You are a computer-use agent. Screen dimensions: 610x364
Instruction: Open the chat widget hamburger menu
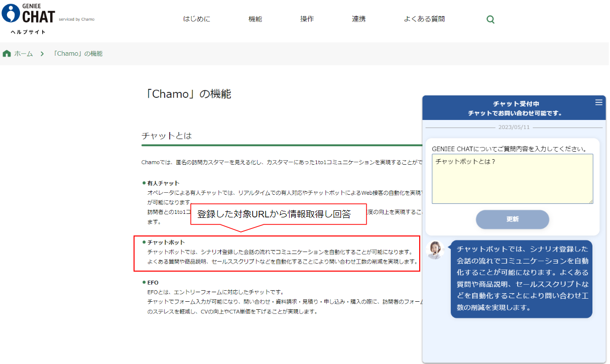tap(598, 102)
